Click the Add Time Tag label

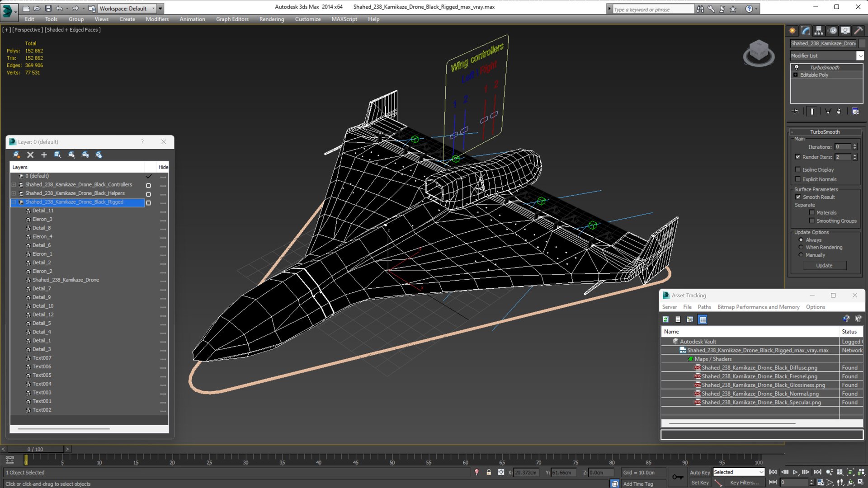coord(638,484)
